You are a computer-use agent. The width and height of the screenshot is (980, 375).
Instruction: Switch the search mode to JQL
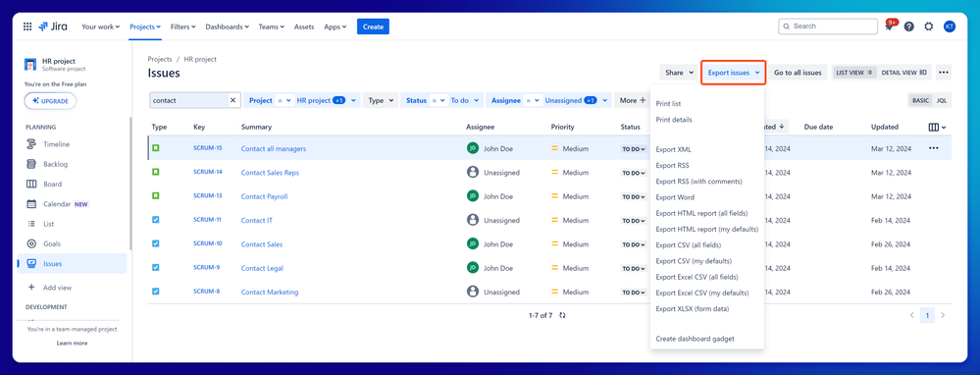click(941, 100)
